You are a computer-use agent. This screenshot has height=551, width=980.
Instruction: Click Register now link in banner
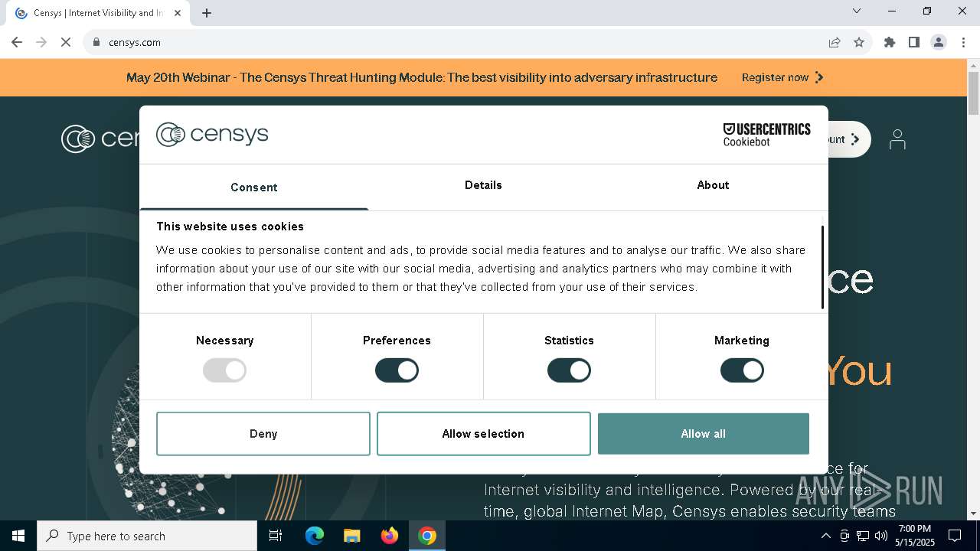coord(782,77)
